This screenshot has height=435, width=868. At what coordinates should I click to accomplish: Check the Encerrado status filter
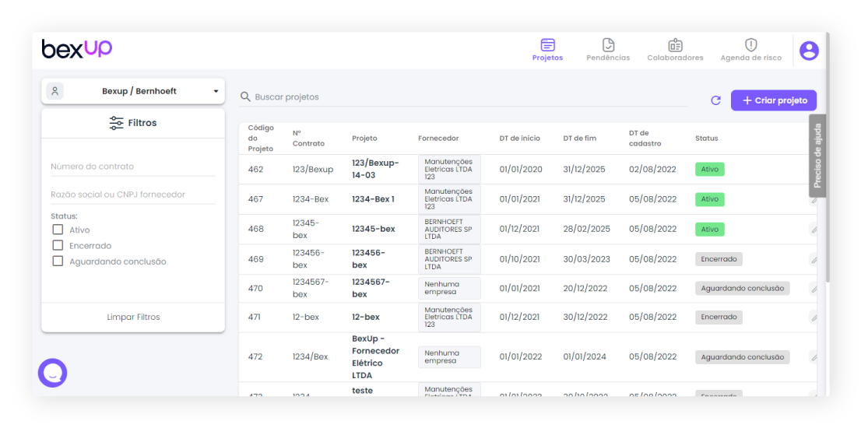(58, 245)
